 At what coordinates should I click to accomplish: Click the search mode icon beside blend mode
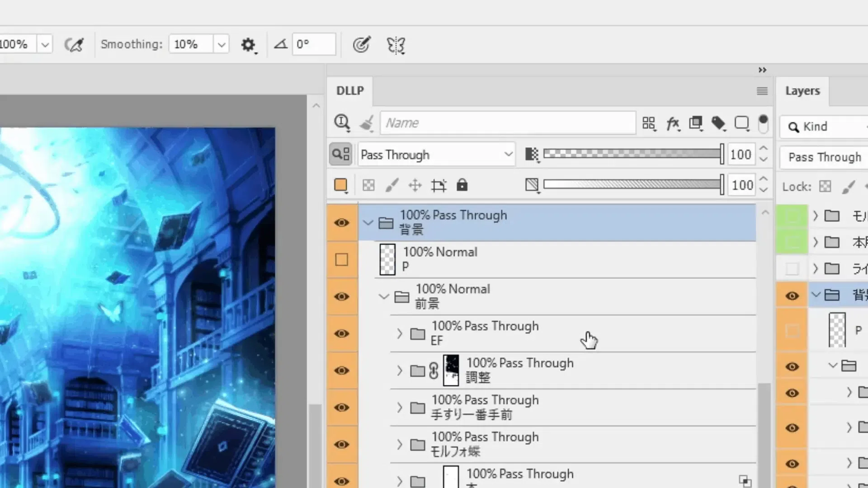tap(341, 155)
